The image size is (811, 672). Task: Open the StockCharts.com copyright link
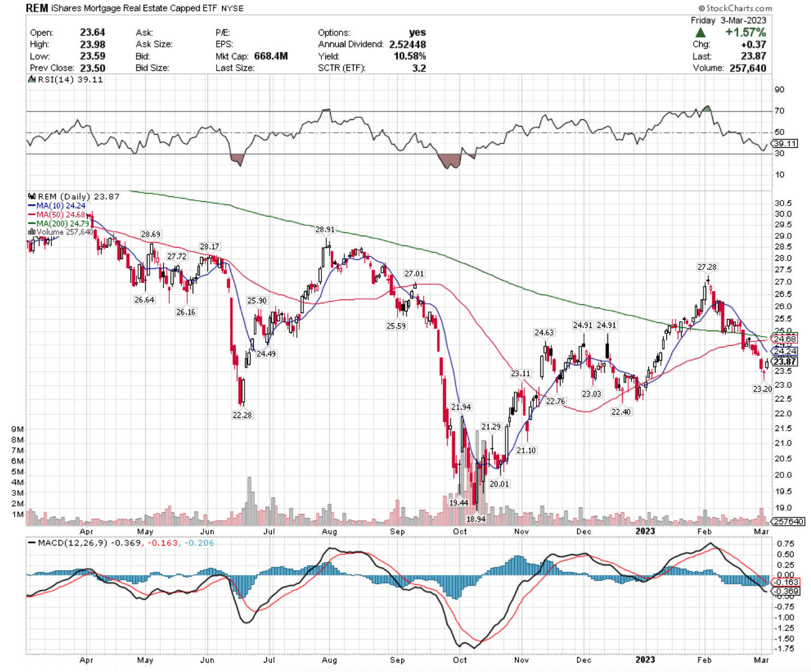click(735, 8)
